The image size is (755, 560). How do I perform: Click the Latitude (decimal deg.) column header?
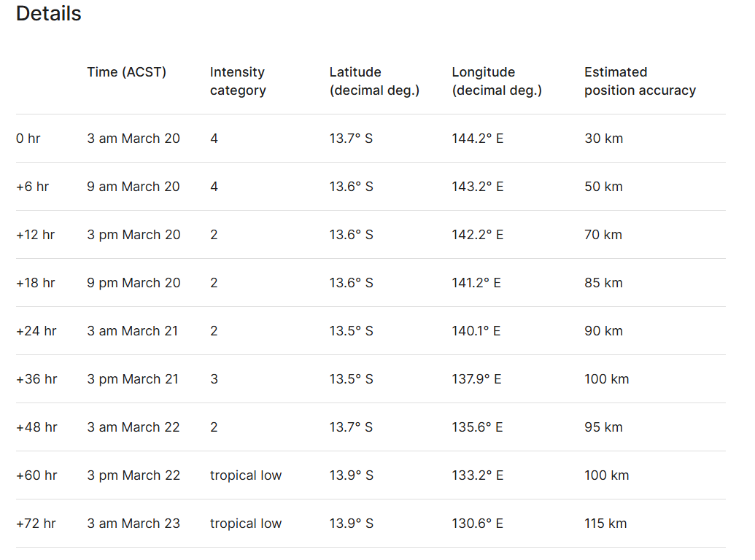pos(374,81)
